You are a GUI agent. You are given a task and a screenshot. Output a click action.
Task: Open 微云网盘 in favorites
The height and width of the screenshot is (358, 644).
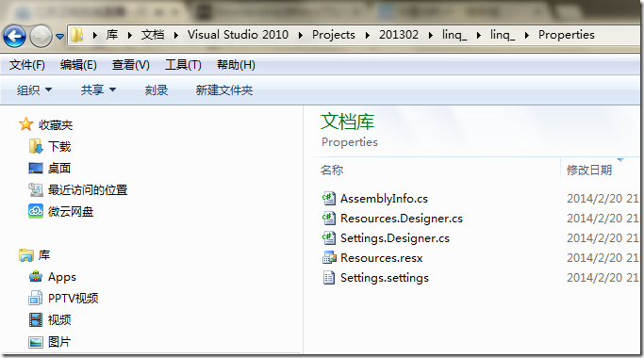pyautogui.click(x=71, y=212)
